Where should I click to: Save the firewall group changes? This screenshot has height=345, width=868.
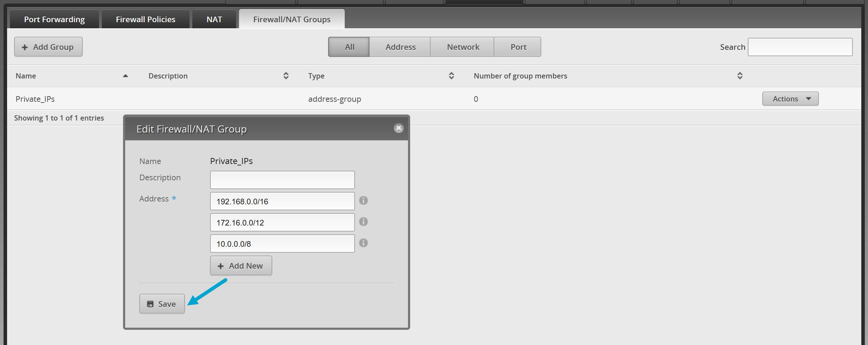(x=162, y=304)
